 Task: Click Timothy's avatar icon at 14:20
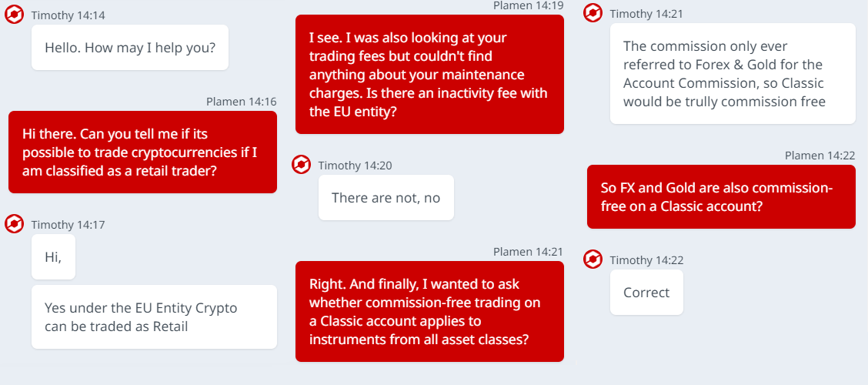click(301, 165)
